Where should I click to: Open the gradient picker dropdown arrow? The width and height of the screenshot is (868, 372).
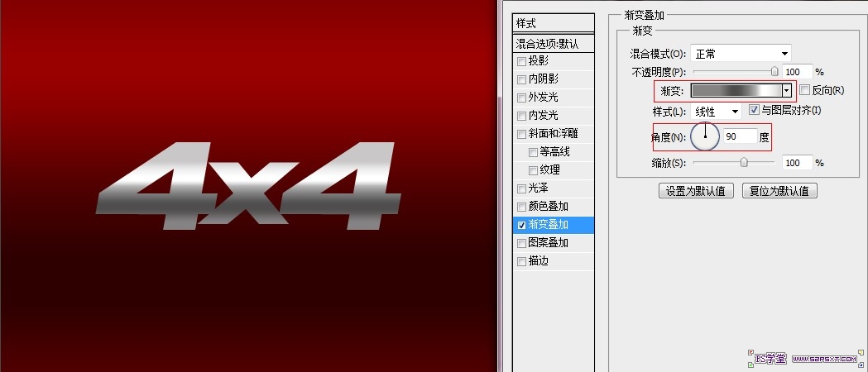[786, 91]
